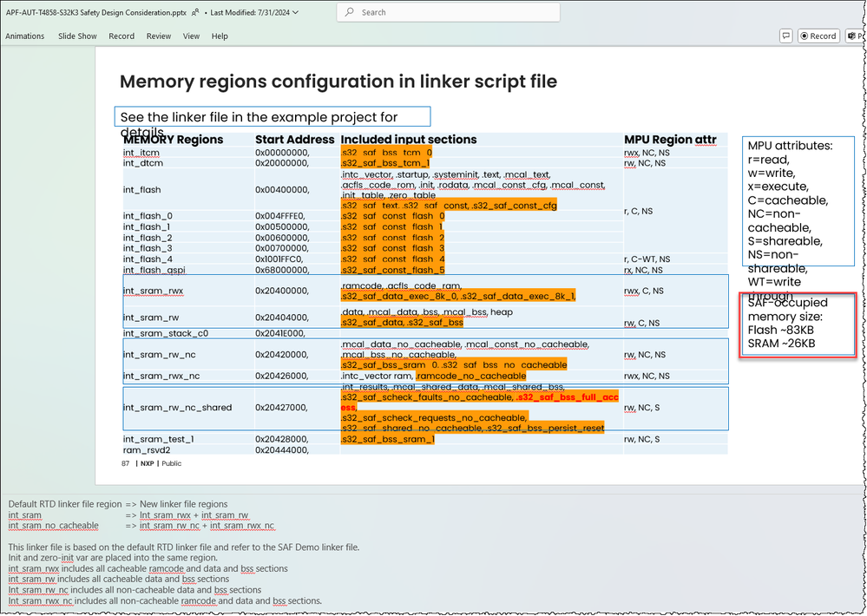Click notes line 'Default RTD linker file region'

click(x=65, y=504)
